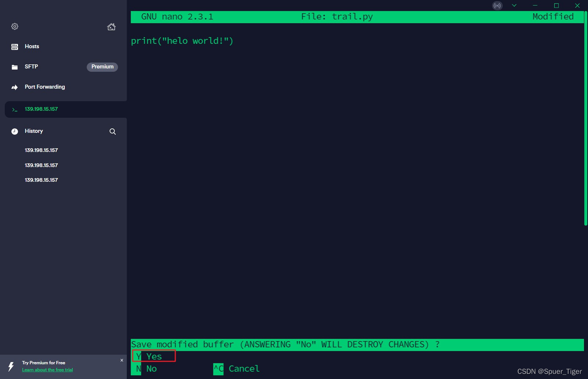This screenshot has height=379, width=588.
Task: Maximize the Termius window
Action: coord(556,6)
